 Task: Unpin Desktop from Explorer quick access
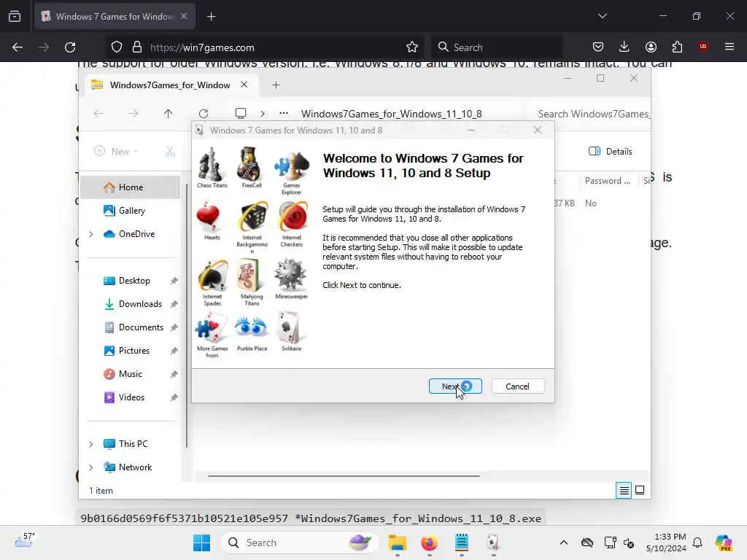pos(174,281)
